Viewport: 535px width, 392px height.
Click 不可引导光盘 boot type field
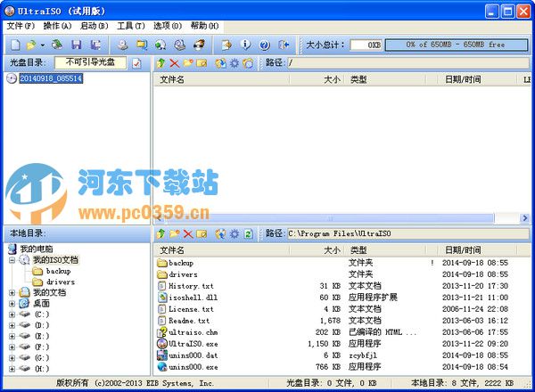click(90, 62)
